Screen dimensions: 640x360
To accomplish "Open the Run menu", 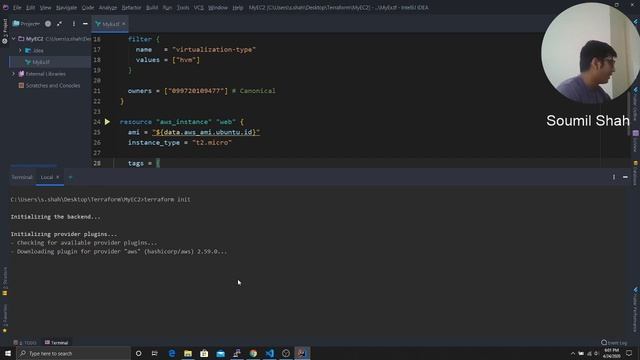I will pyautogui.click(x=167, y=7).
